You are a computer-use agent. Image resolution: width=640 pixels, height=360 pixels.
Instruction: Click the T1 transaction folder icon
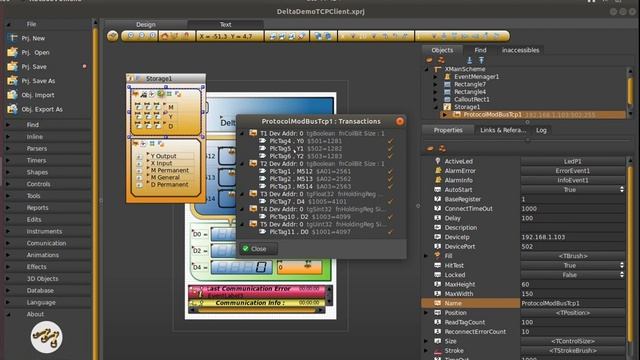(253, 133)
